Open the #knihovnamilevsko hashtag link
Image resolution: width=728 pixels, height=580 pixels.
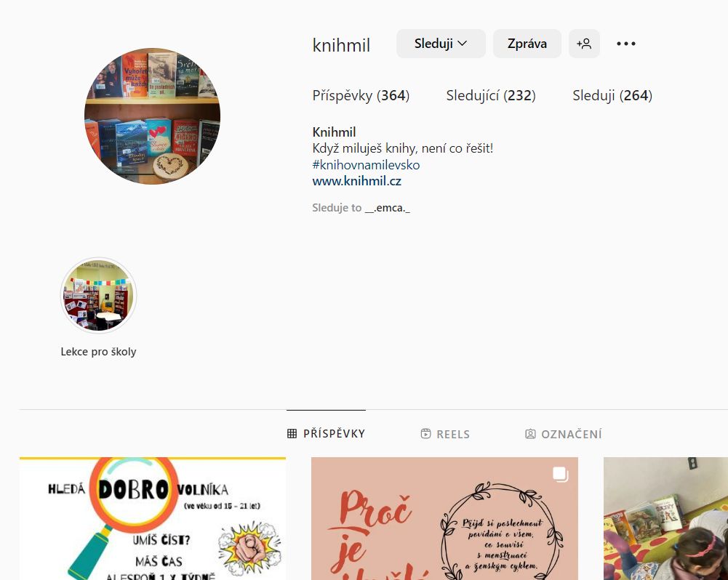click(x=366, y=165)
